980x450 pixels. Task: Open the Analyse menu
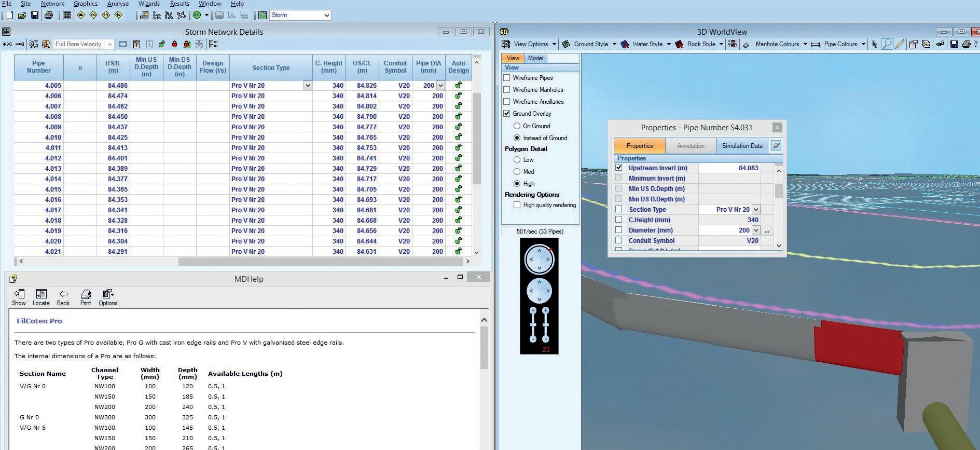[118, 4]
